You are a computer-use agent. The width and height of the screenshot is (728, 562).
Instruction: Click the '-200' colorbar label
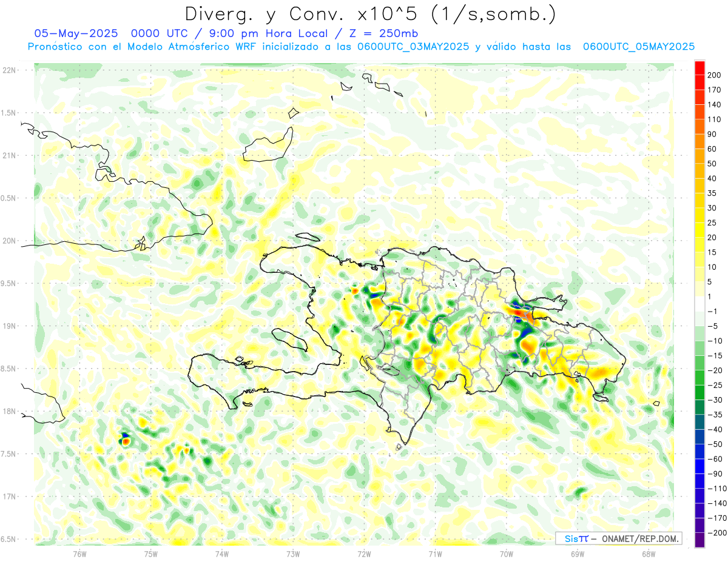[x=716, y=532]
